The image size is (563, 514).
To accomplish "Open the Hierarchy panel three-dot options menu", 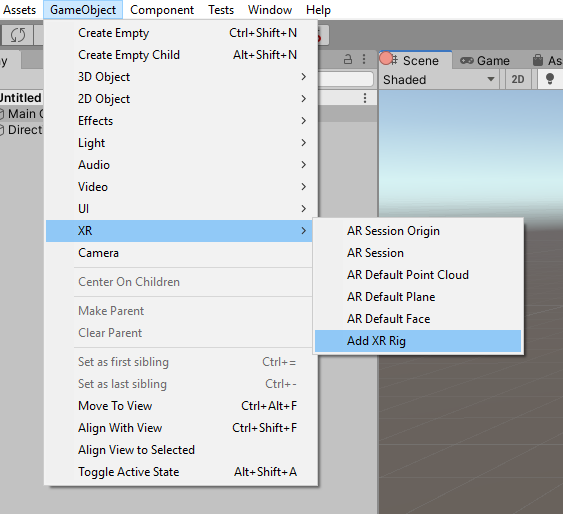I will pyautogui.click(x=364, y=59).
